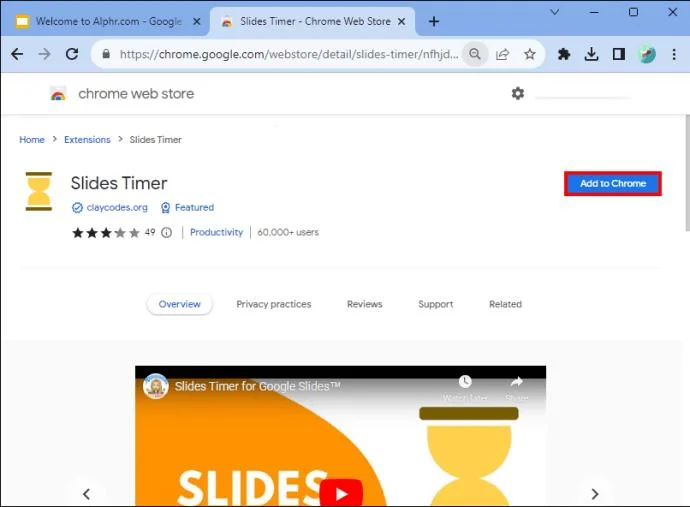The image size is (690, 507).
Task: Click the '60,000+ users' text
Action: coord(288,232)
